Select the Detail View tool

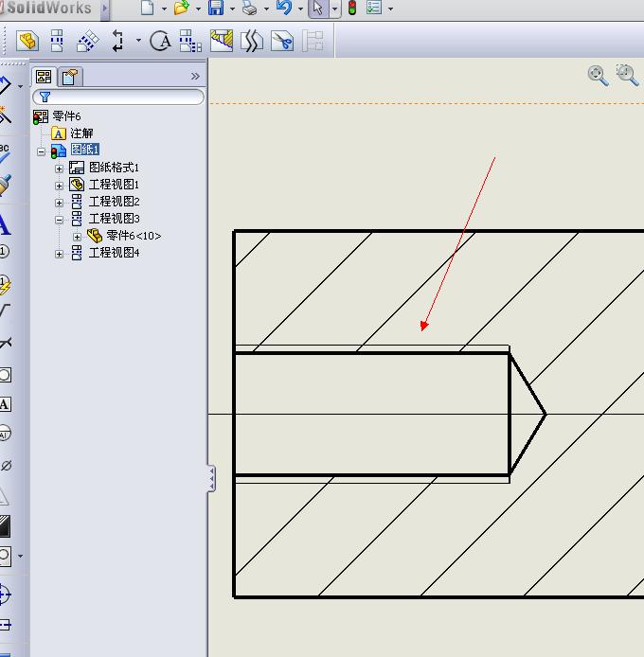(x=161, y=41)
